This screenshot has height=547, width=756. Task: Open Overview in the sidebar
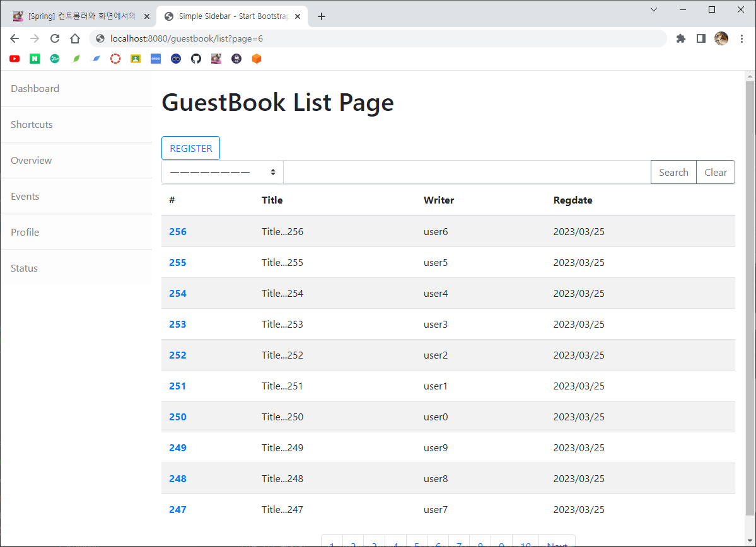[76, 161]
